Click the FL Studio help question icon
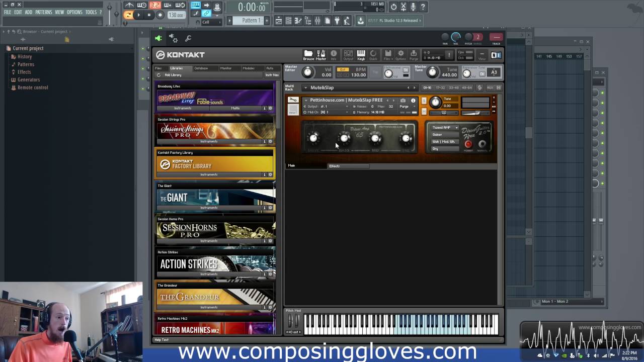This screenshot has height=362, width=644. pos(423,7)
